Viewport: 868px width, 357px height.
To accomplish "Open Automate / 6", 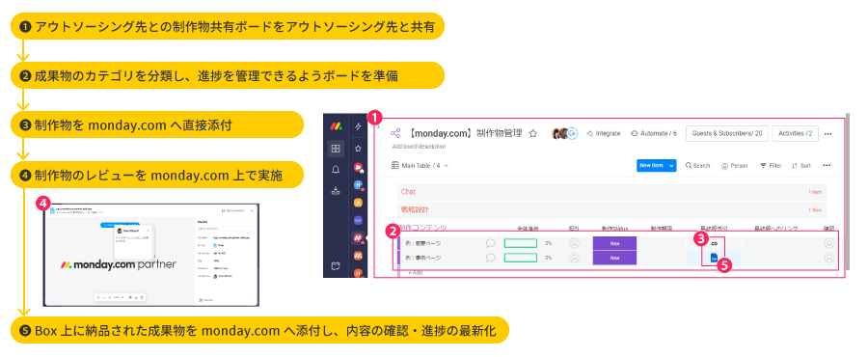I will point(654,133).
